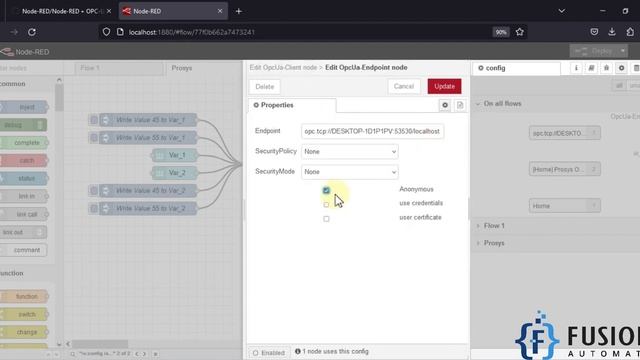Select the Var_1 node on the canvas
The image size is (640, 360).
(174, 155)
